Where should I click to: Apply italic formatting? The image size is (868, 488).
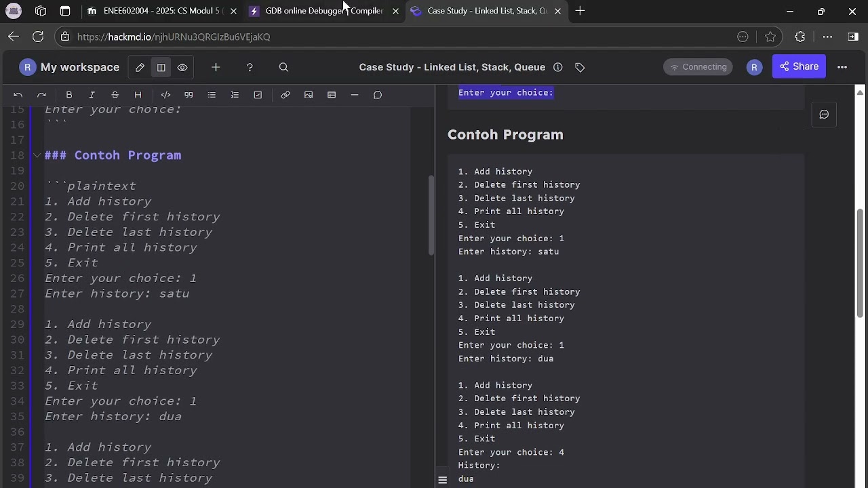[x=92, y=95]
